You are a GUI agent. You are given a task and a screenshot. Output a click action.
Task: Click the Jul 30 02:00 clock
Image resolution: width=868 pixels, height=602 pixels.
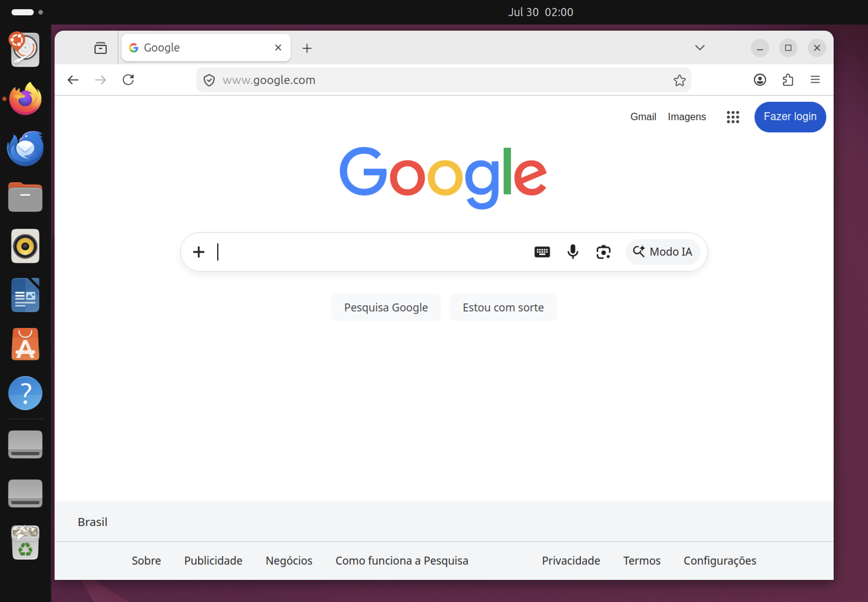[x=540, y=12]
